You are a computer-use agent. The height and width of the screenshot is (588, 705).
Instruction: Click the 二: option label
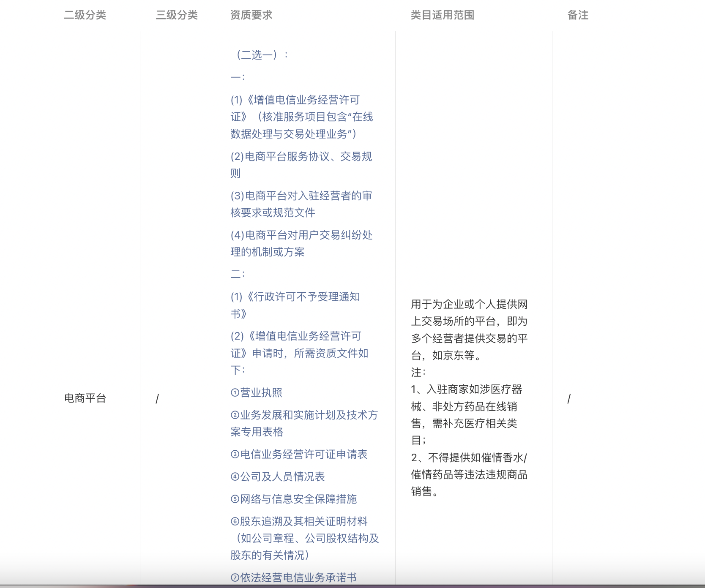click(238, 274)
